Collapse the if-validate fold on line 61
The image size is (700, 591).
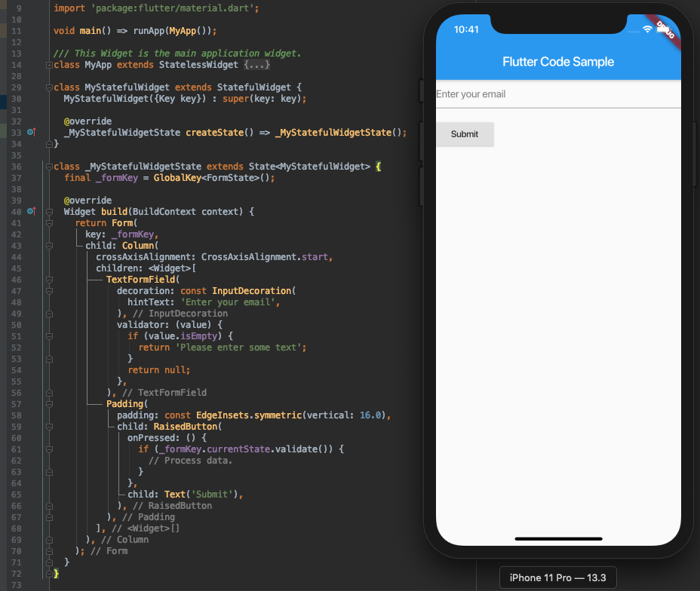49,449
